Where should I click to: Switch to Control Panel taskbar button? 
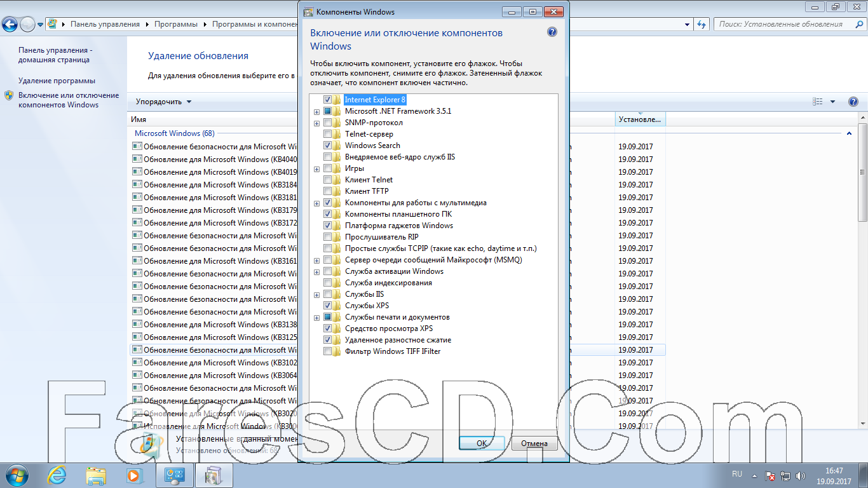175,475
